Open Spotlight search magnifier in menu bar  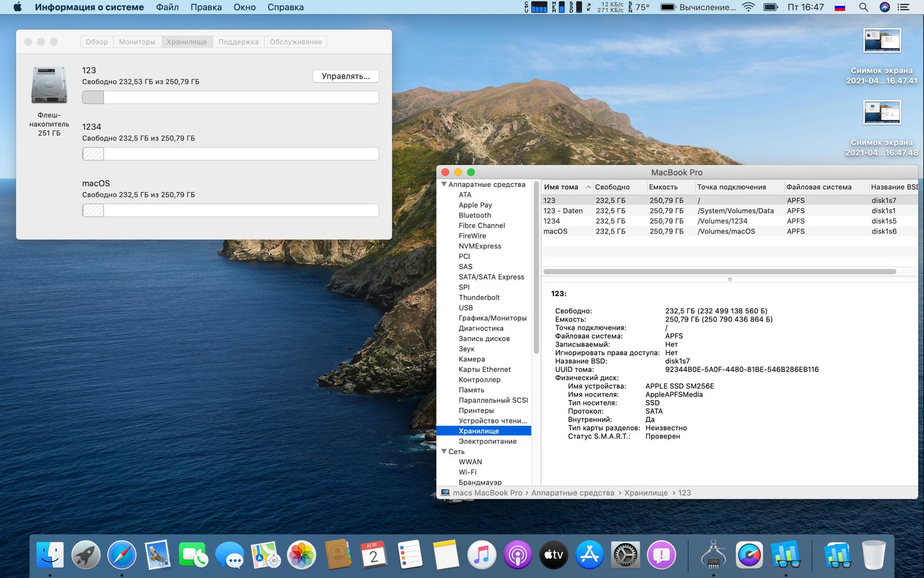(x=863, y=7)
